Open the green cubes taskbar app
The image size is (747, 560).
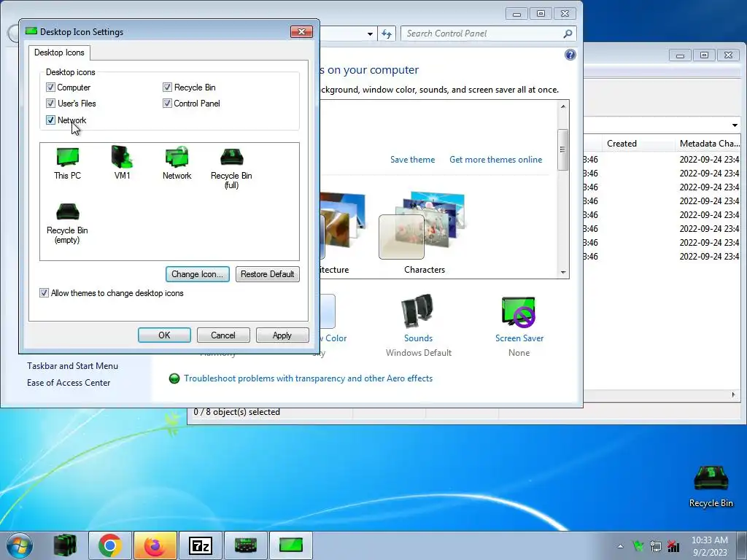65,545
